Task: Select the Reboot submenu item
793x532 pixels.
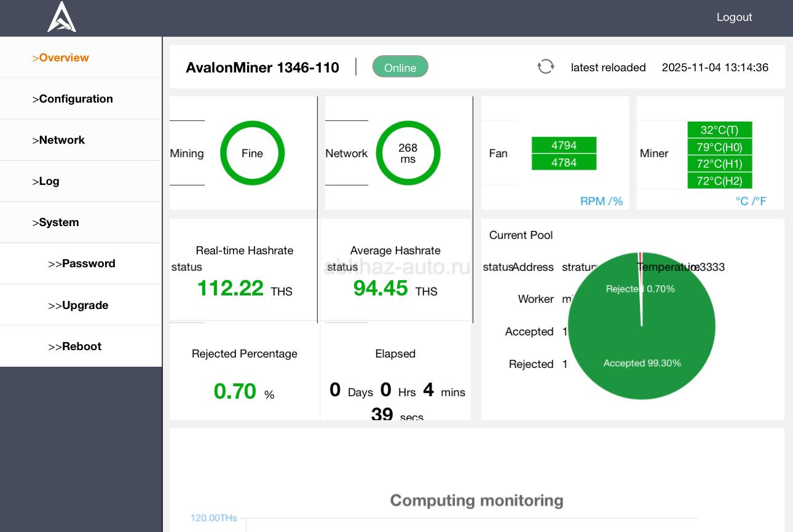Action: click(x=81, y=346)
